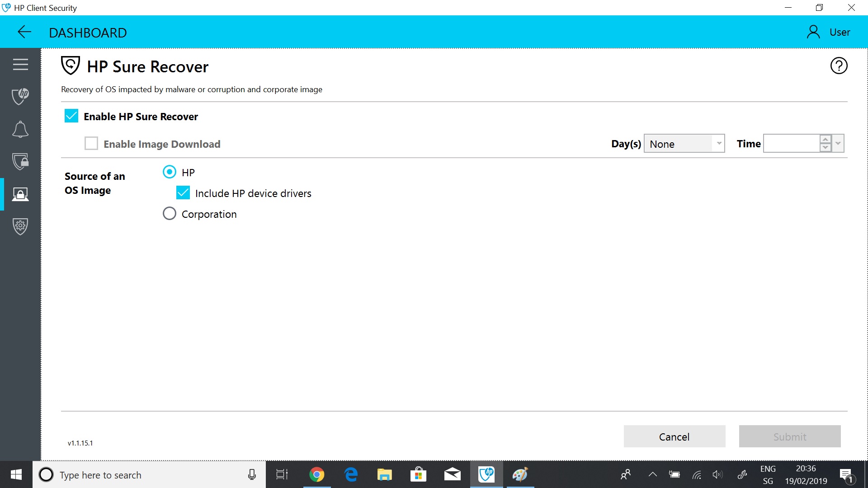Open HP Sure Recover help via question mark
The height and width of the screenshot is (488, 868).
pos(839,66)
